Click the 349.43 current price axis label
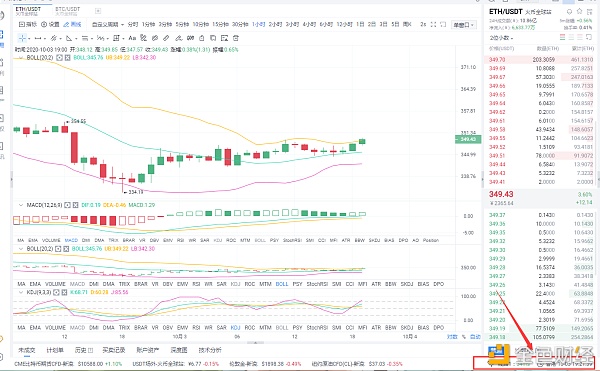 468,139
